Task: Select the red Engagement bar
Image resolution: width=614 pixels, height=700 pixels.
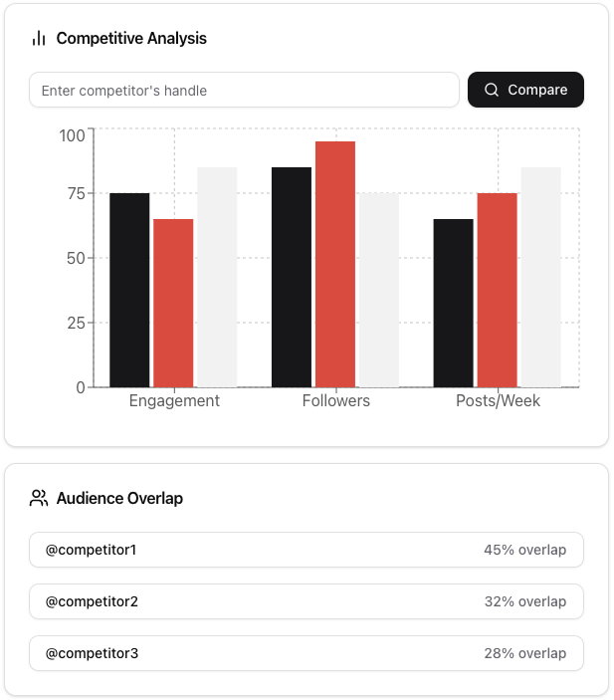Action: click(173, 303)
